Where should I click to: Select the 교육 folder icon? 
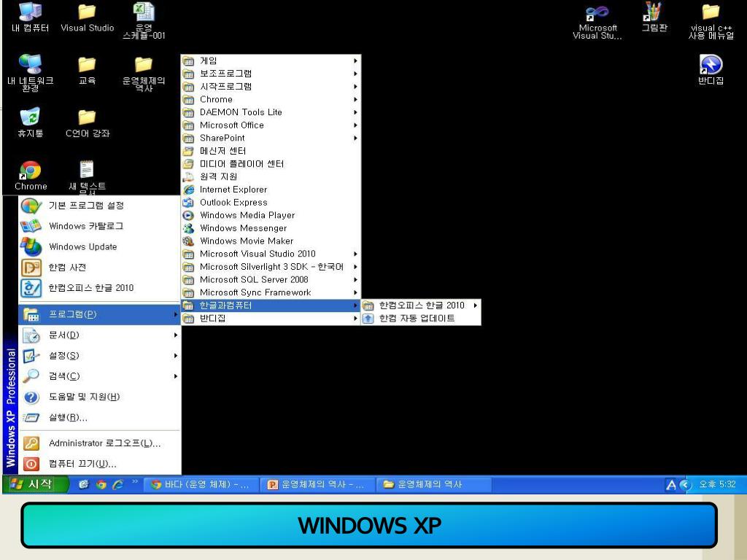tap(88, 70)
